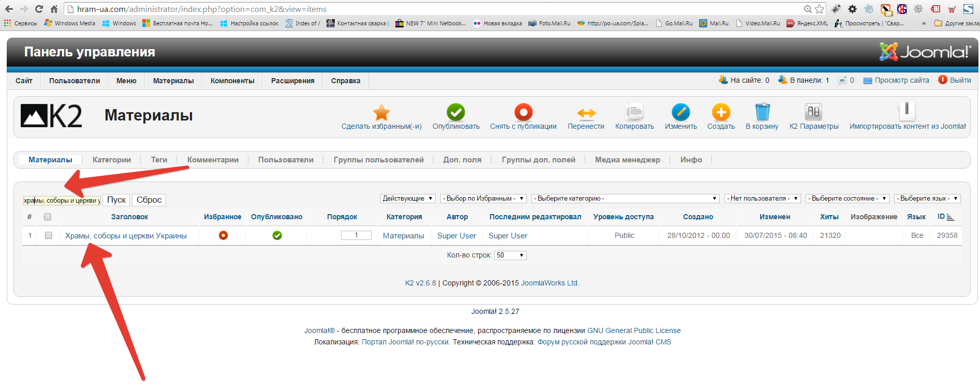Click the Copy documents icon
980x392 pixels.
(634, 112)
